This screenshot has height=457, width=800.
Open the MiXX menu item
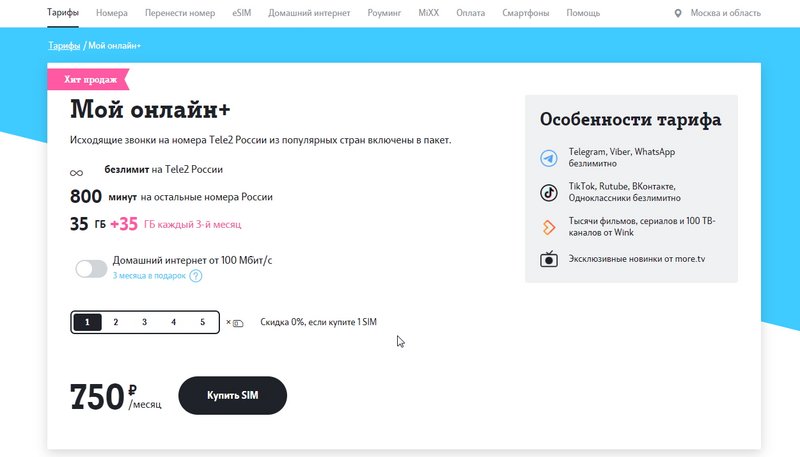pos(429,13)
